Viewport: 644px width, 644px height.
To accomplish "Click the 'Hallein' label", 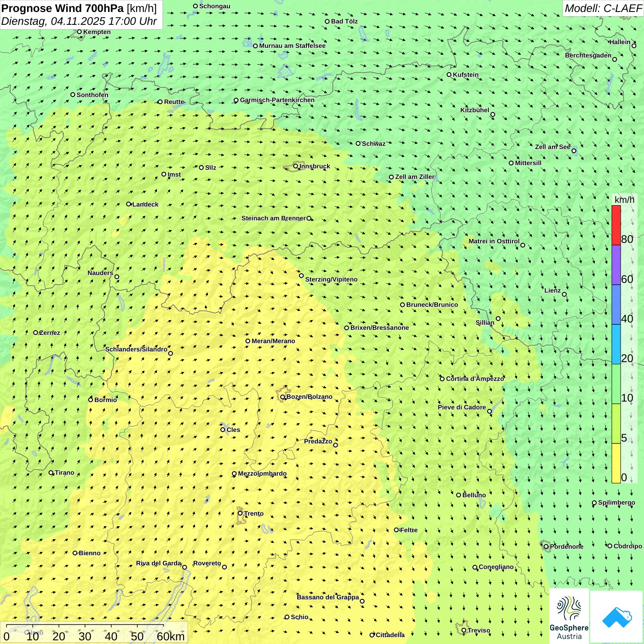I will (x=620, y=42).
